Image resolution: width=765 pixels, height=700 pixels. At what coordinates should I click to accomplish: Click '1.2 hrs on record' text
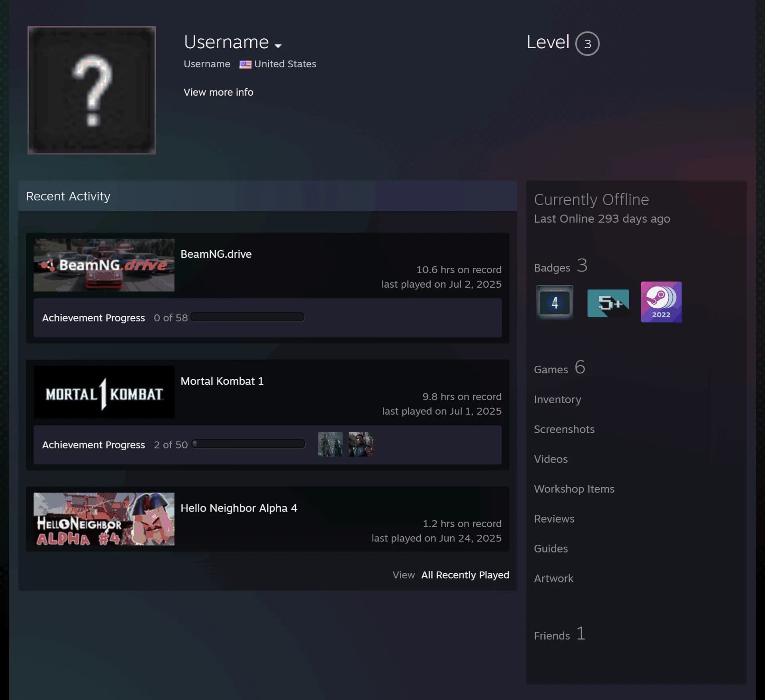(x=462, y=524)
